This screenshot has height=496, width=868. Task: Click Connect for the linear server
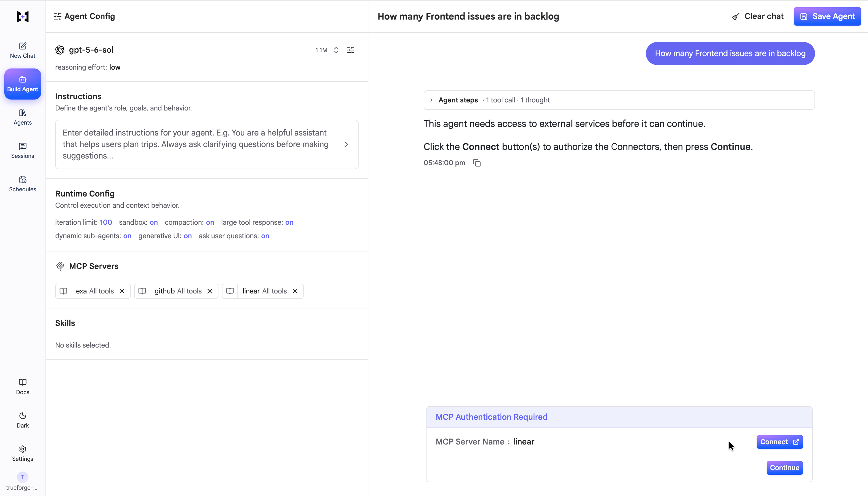tap(779, 442)
